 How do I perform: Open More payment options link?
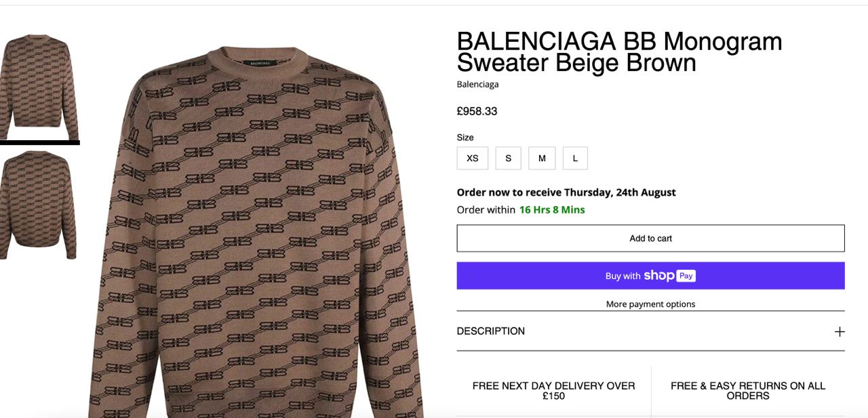coord(650,304)
